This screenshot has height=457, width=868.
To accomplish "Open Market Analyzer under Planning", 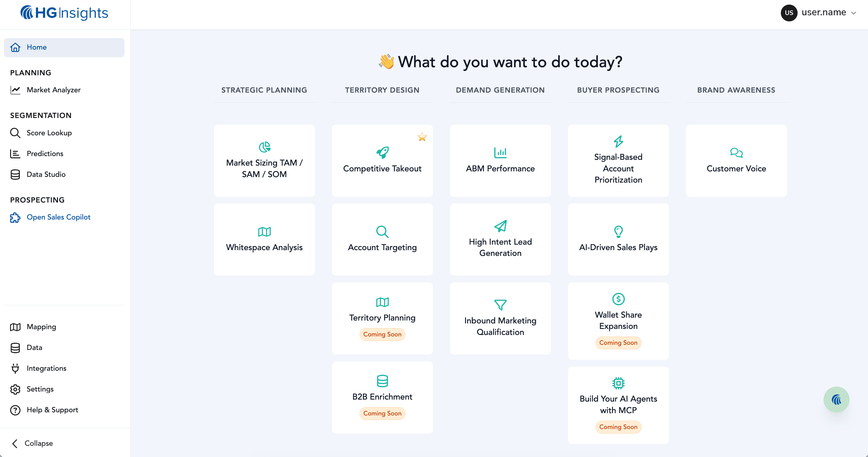I will click(x=54, y=90).
